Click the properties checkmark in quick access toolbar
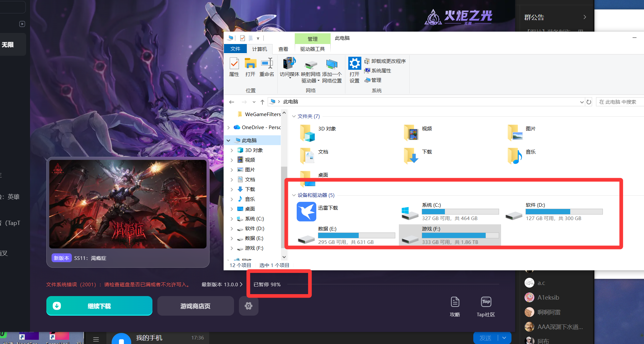The height and width of the screenshot is (344, 644). pos(243,38)
